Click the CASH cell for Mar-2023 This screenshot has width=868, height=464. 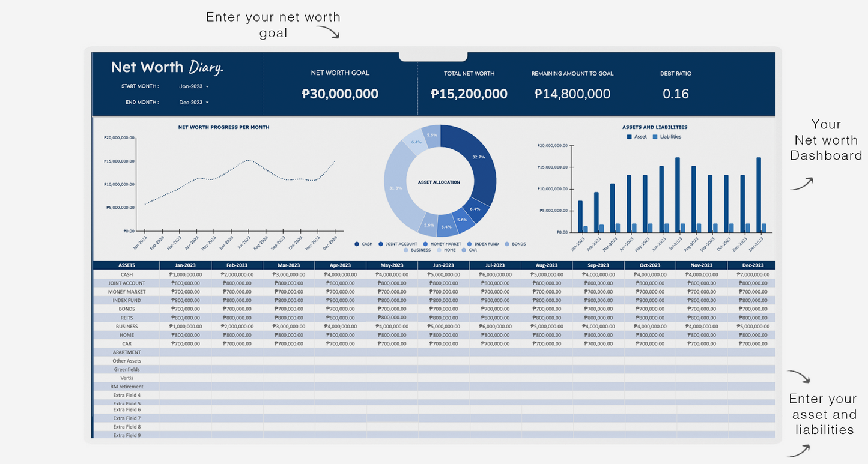pyautogui.click(x=289, y=274)
